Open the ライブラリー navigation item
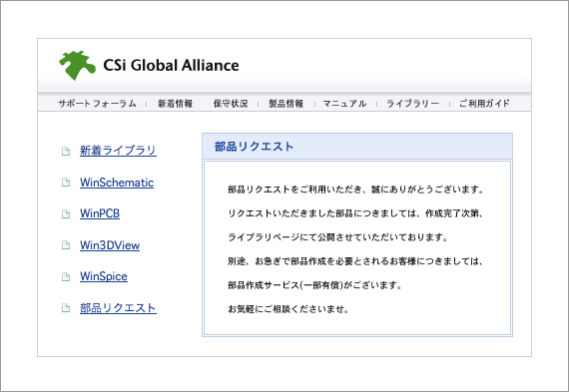The width and height of the screenshot is (569, 392). coord(412,104)
